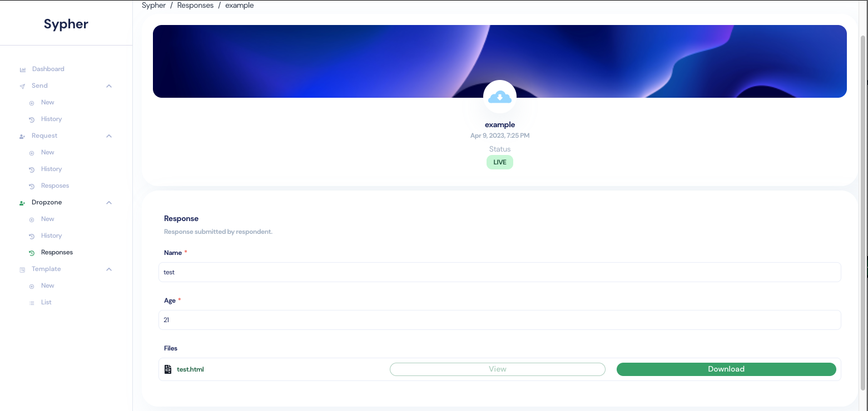Click the LIVE status badge
Viewport: 868px width, 411px height.
[x=500, y=162]
